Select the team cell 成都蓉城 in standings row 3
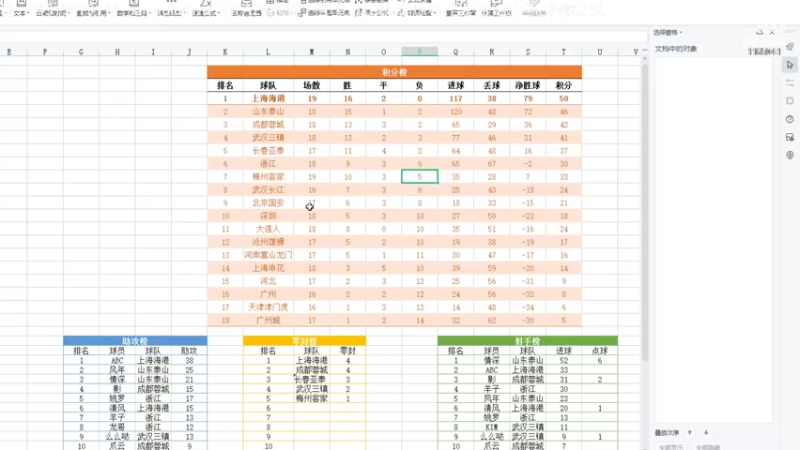 (x=268, y=124)
